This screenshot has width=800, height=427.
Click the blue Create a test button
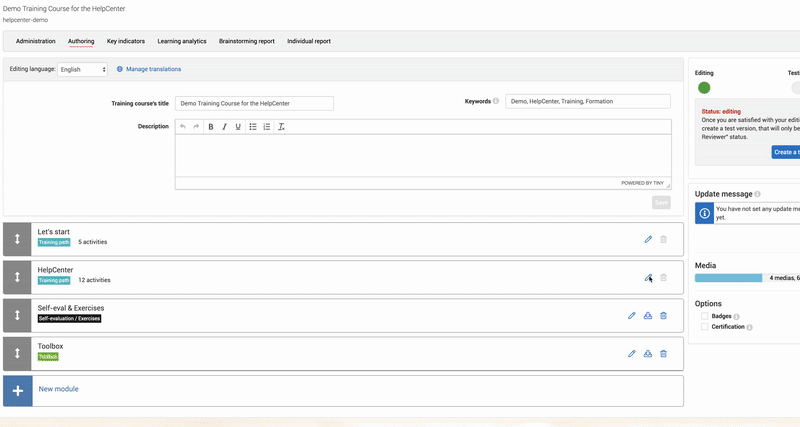(786, 152)
